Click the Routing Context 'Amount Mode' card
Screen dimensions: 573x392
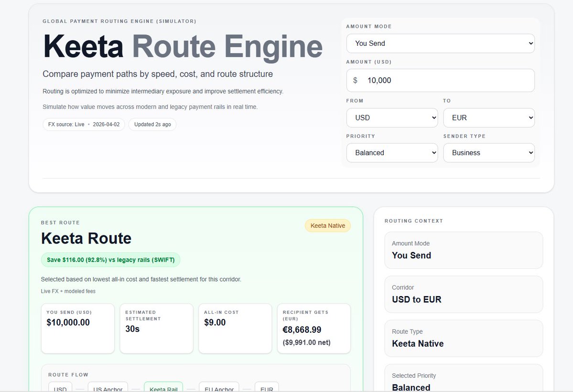pos(464,250)
